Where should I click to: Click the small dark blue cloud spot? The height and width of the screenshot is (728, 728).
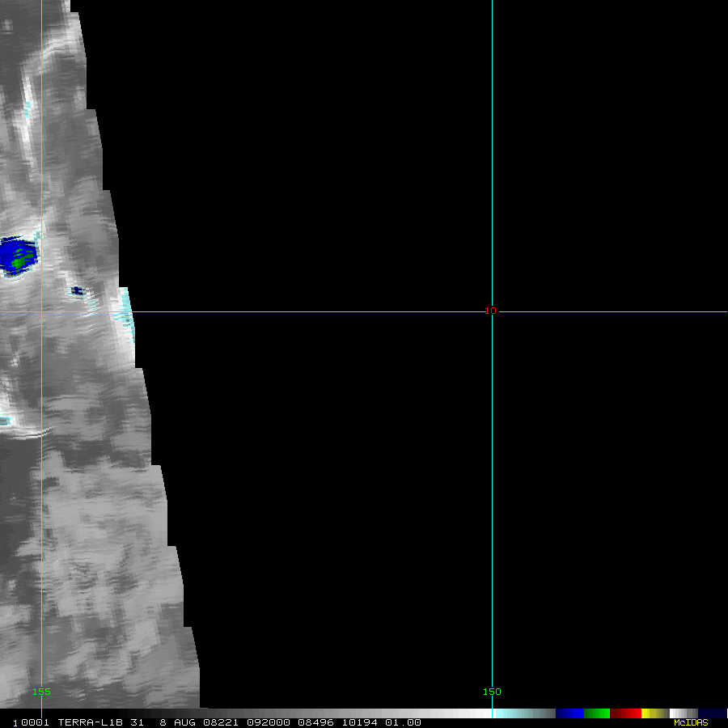coord(77,290)
